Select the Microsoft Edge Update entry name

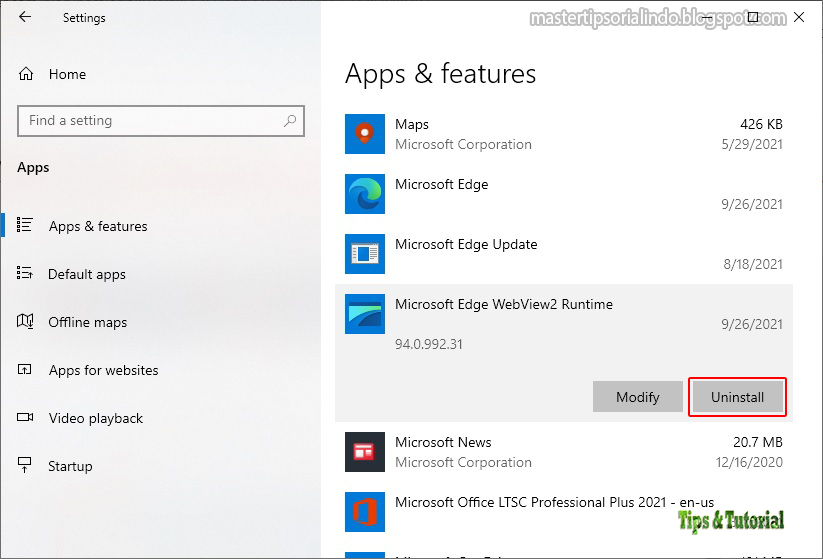pyautogui.click(x=466, y=244)
